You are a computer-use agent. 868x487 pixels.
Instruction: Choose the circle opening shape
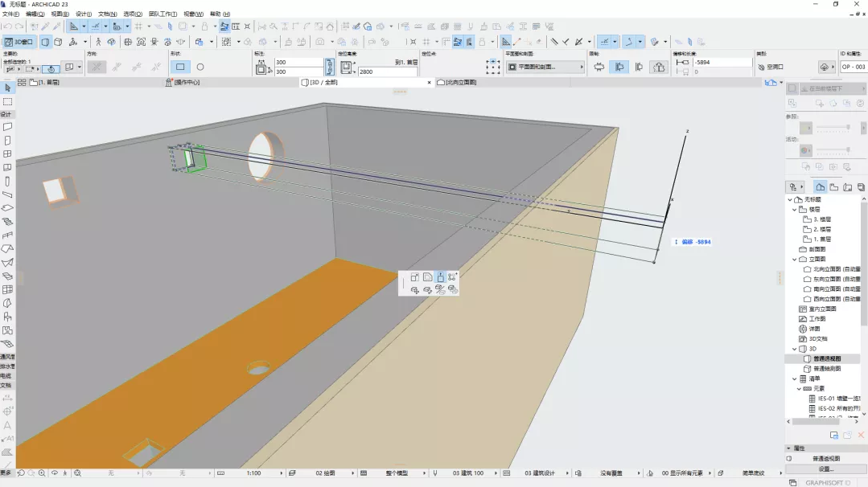[200, 68]
